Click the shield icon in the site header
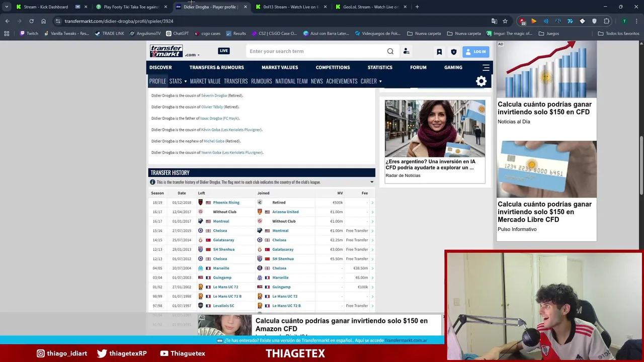Screen dimensions: 644x362 [453, 51]
